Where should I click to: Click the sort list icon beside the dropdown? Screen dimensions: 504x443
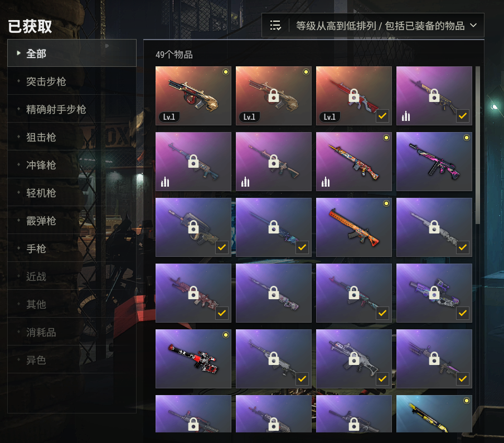click(275, 26)
